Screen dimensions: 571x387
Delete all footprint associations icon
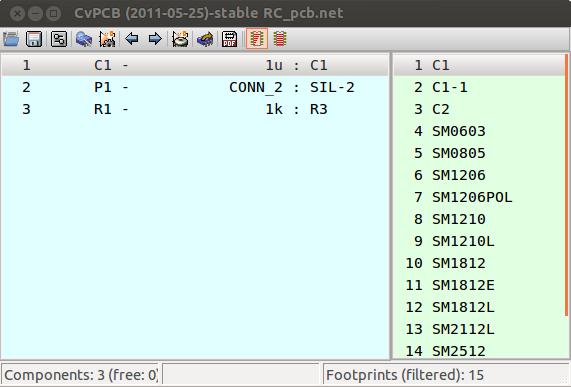click(180, 39)
